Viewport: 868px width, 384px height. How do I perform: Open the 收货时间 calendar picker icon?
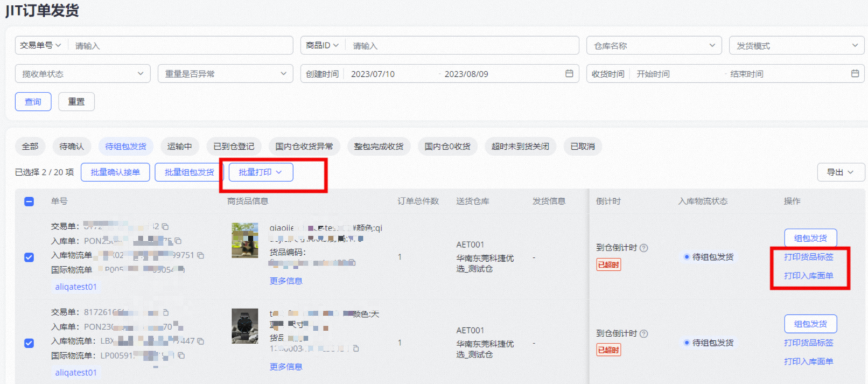click(x=855, y=74)
